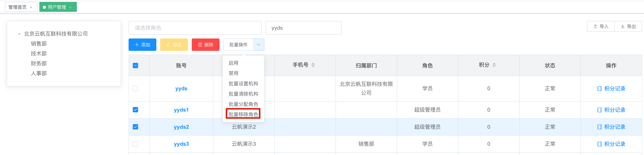Check the yyds3 row checkbox

click(135, 144)
